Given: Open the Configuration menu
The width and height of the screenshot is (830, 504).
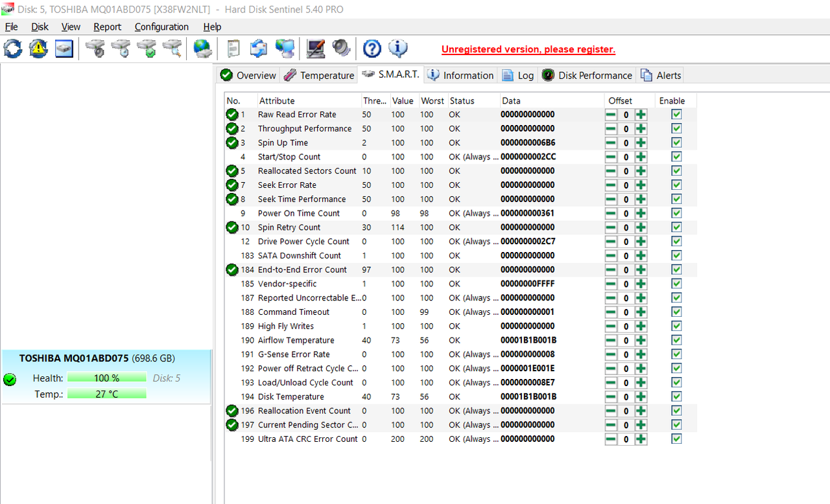Looking at the screenshot, I should 161,27.
